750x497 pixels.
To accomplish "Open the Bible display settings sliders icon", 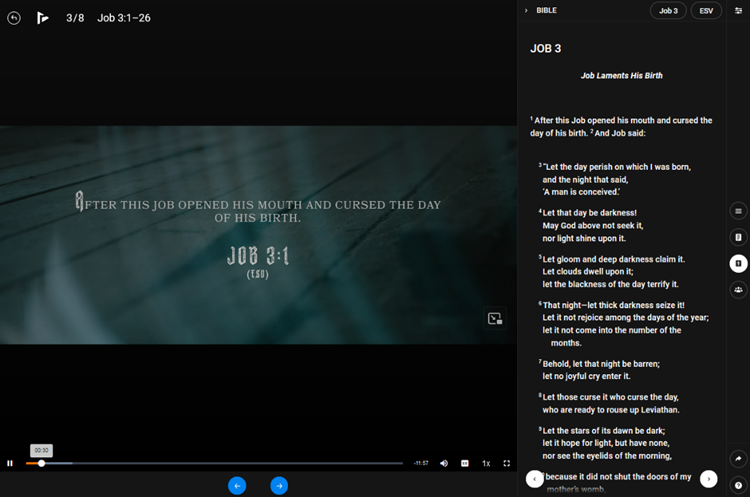I will [739, 11].
